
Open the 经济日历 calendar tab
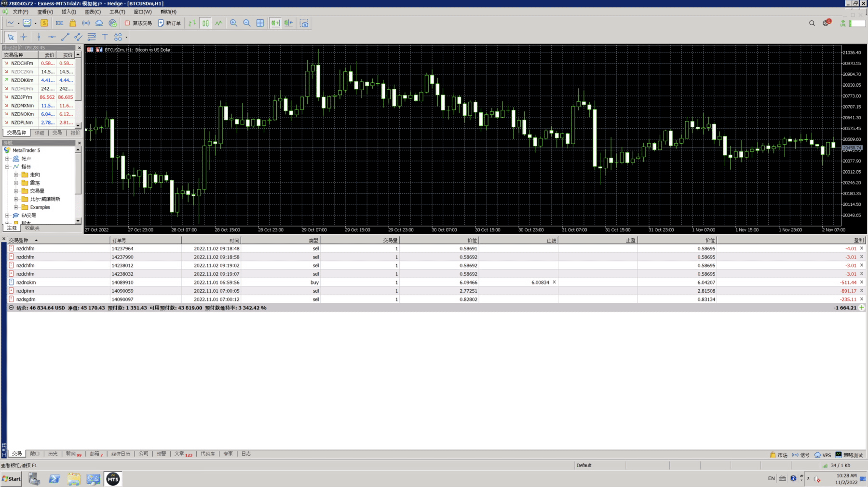121,454
